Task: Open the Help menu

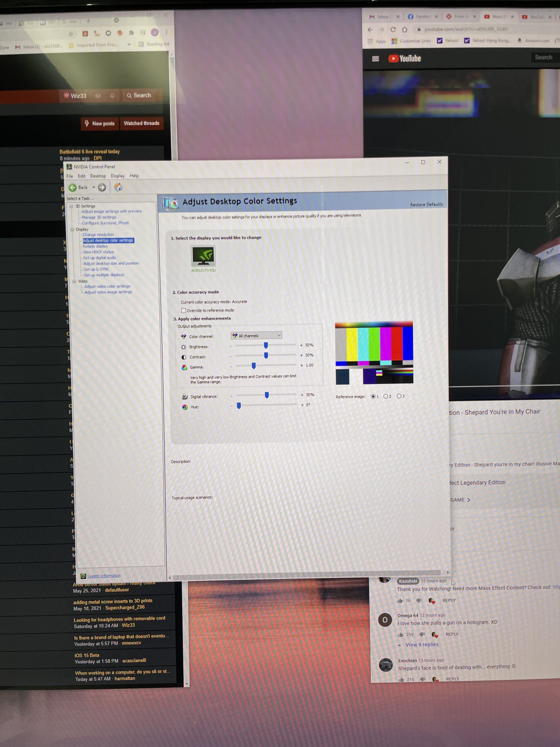Action: [x=134, y=176]
